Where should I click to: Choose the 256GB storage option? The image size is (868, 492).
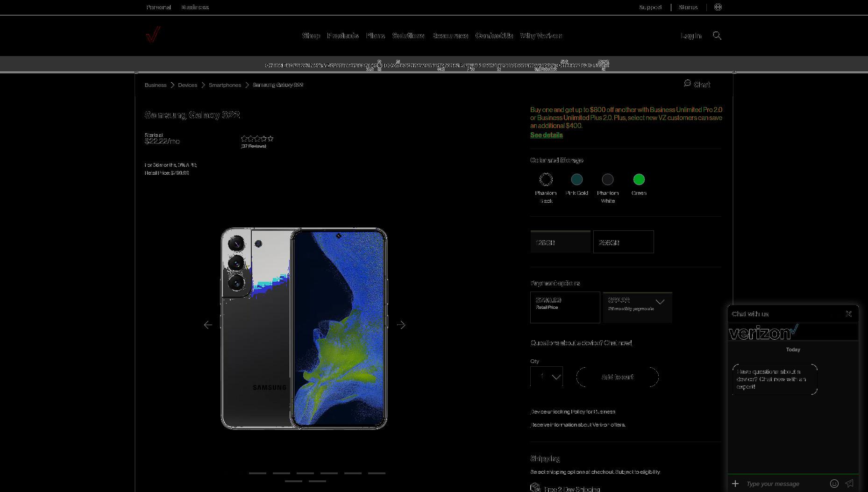point(623,242)
